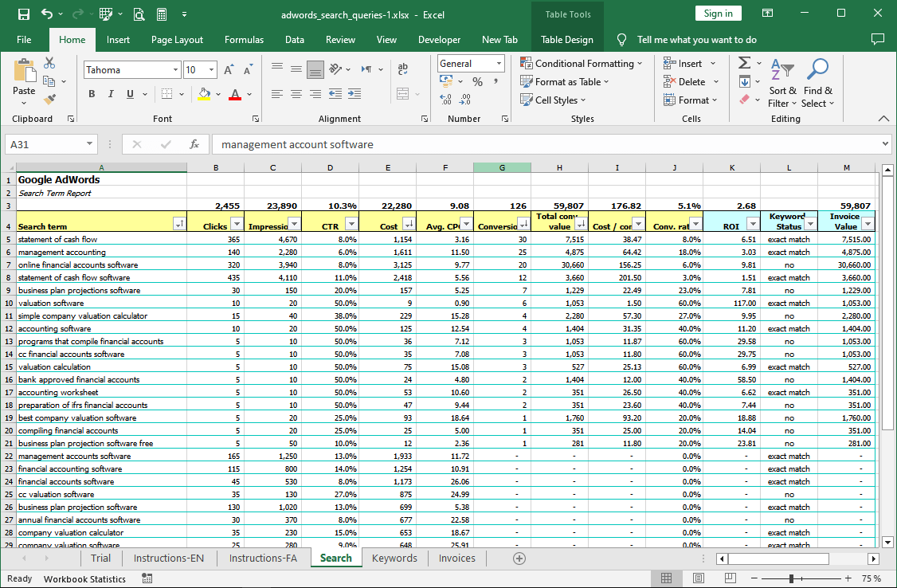Decrease decimal places
The image size is (897, 588).
465,100
